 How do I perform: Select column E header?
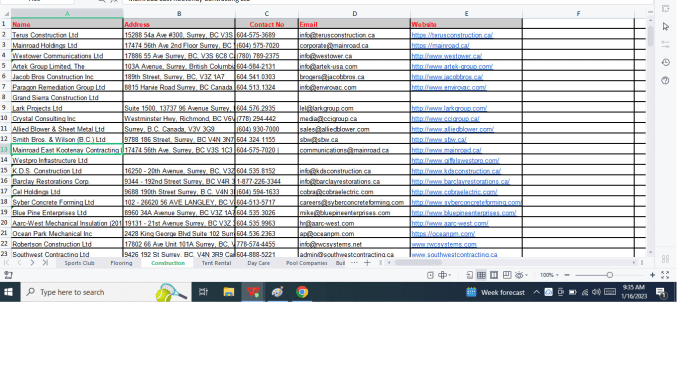(x=467, y=14)
